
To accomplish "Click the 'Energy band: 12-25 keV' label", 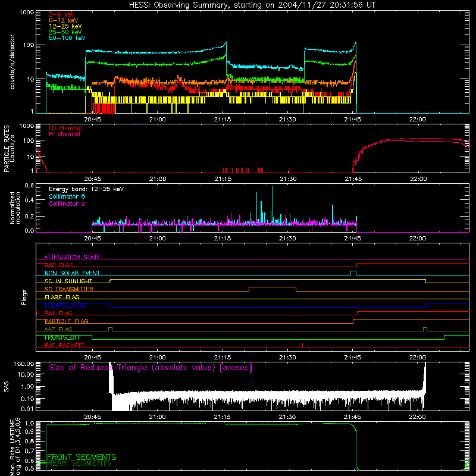I will coord(86,189).
